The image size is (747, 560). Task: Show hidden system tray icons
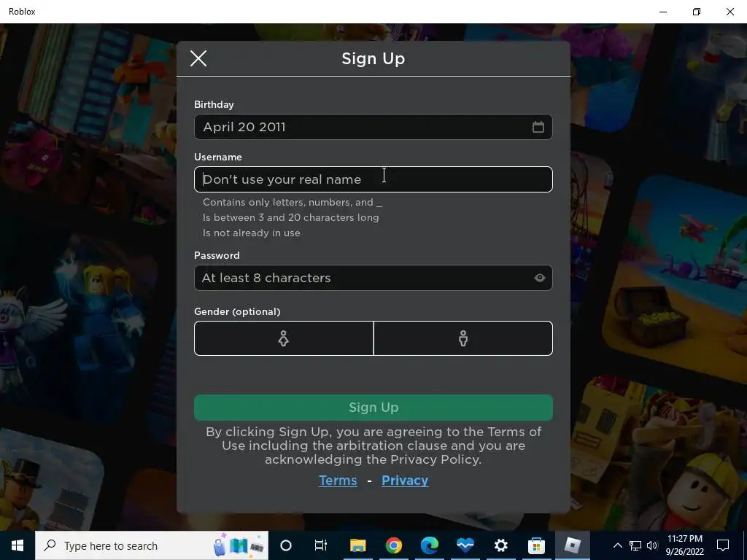(617, 545)
